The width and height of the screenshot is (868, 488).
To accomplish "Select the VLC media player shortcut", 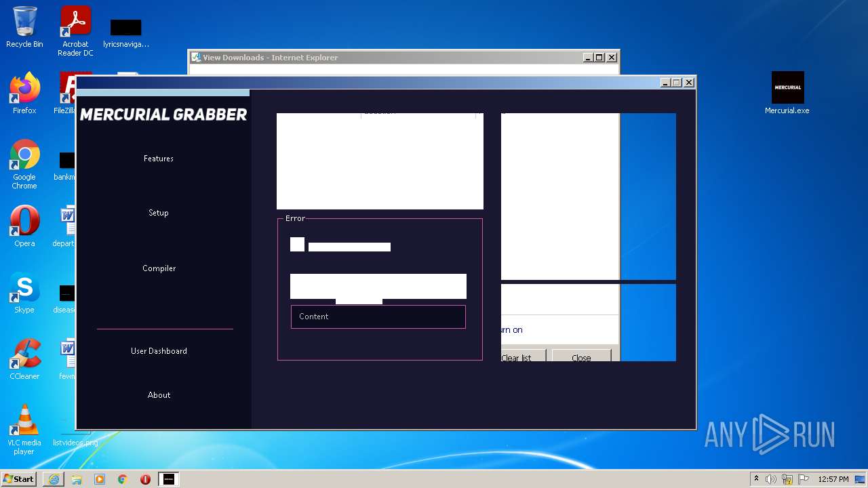I will (24, 430).
